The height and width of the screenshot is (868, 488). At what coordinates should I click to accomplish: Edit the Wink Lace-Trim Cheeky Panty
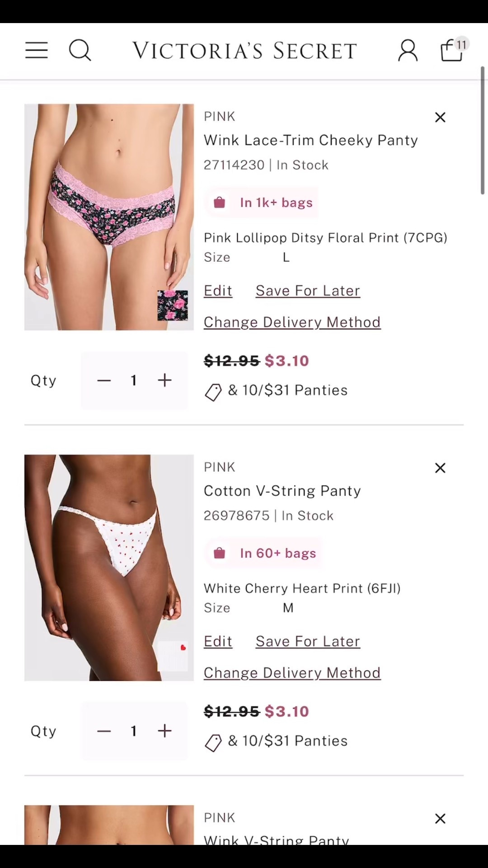(218, 290)
